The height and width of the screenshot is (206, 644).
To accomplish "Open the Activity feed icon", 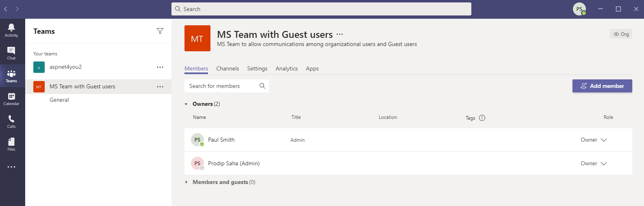I will click(11, 30).
